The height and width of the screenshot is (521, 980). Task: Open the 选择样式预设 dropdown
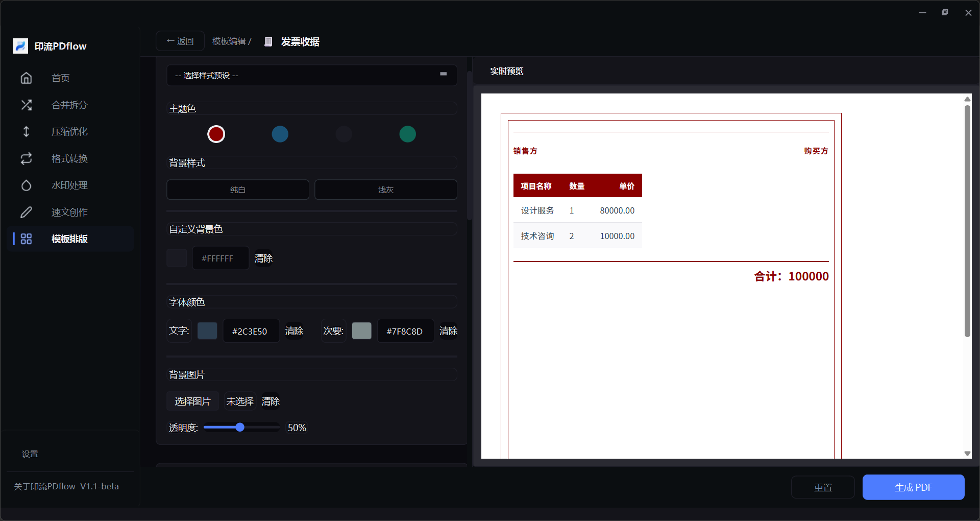311,75
